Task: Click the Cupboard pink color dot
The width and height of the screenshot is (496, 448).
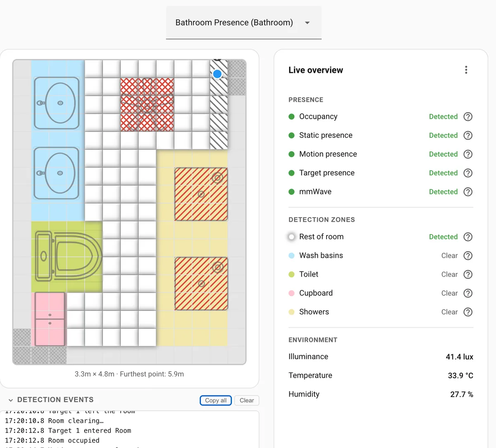Action: (291, 293)
